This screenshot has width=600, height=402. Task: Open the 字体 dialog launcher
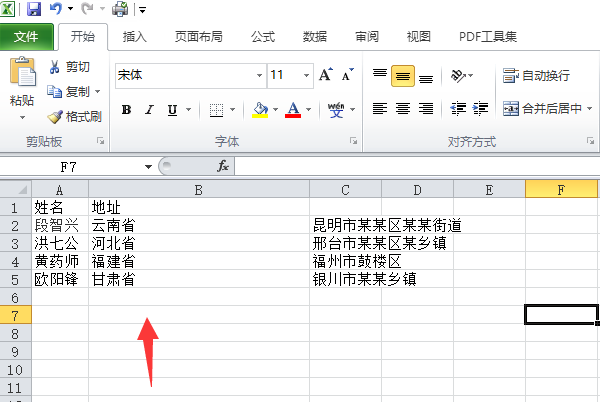353,141
